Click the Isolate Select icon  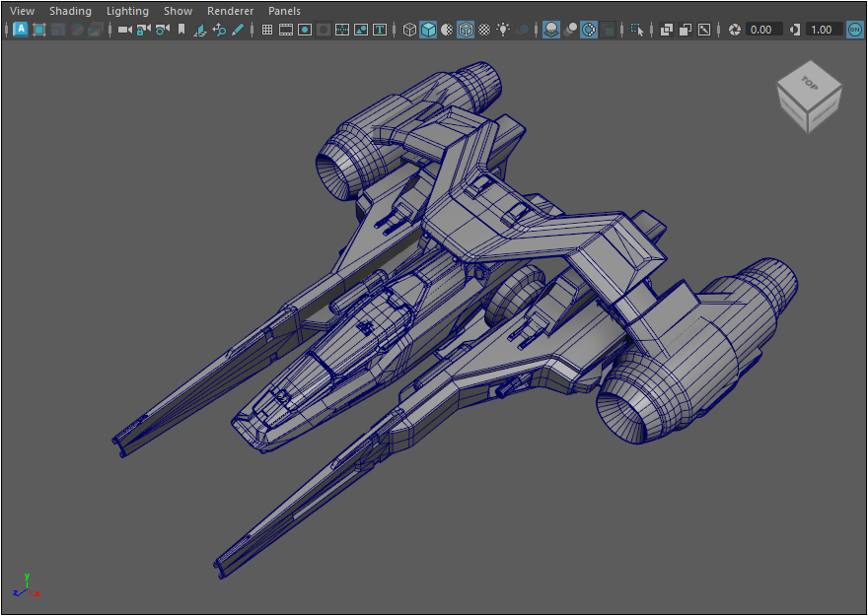[x=637, y=30]
